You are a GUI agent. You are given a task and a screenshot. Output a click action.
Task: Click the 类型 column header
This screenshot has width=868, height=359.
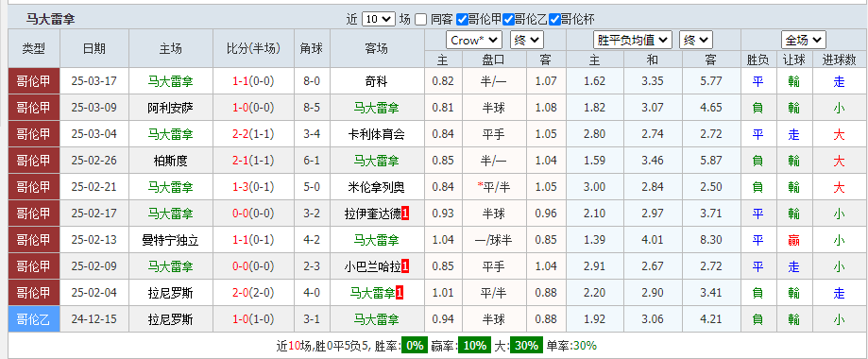coord(34,48)
